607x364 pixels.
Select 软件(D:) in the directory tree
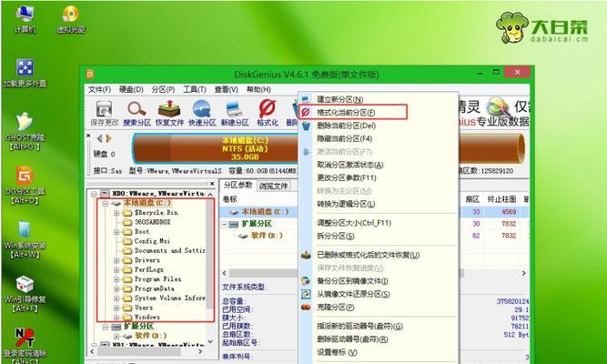[150, 336]
